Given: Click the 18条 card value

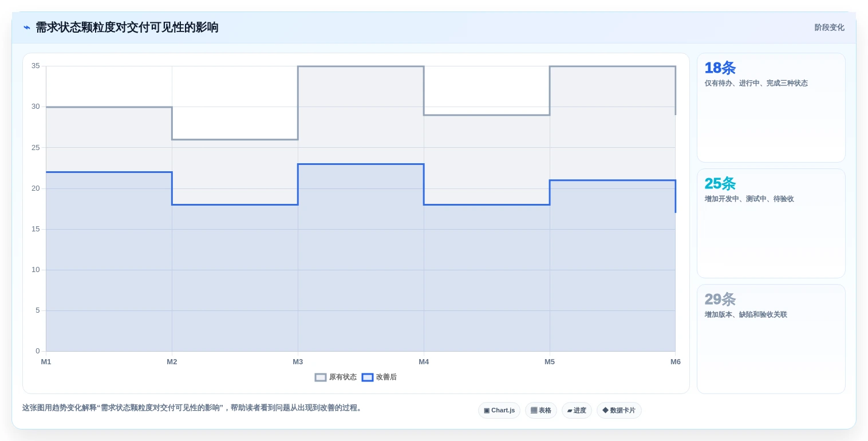Looking at the screenshot, I should click(x=720, y=68).
